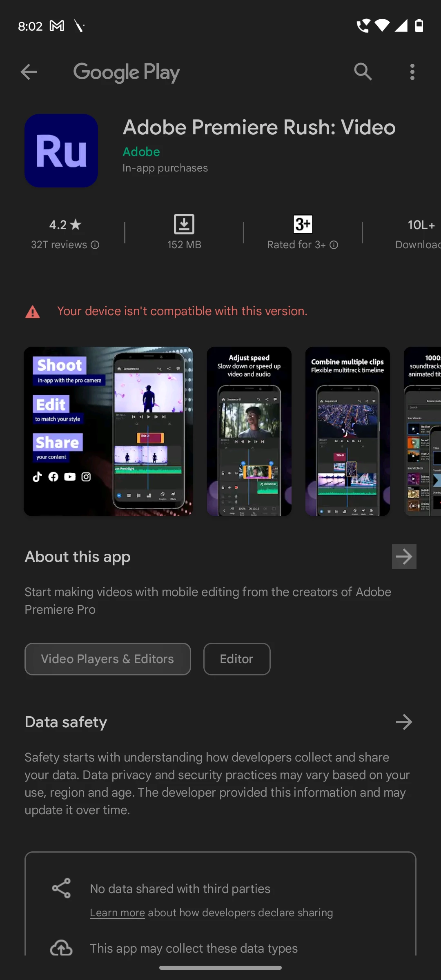Tap the 32T reviews label
Image resolution: width=441 pixels, height=980 pixels.
tap(59, 245)
